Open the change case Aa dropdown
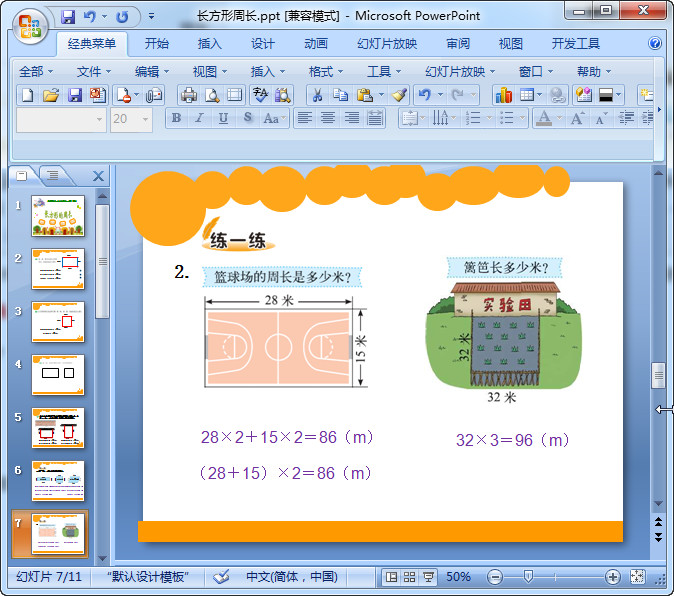 tap(275, 118)
